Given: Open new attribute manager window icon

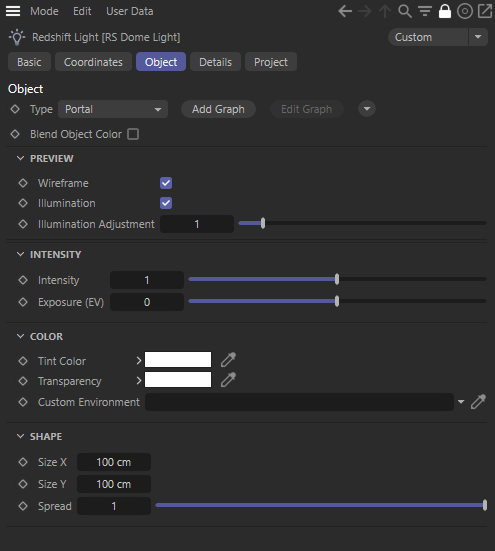Looking at the screenshot, I should click(x=485, y=11).
